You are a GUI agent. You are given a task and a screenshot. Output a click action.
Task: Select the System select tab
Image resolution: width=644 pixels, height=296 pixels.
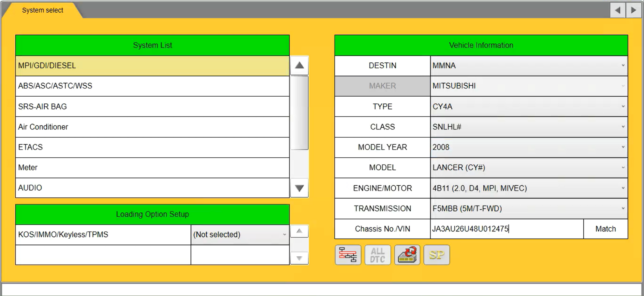43,10
